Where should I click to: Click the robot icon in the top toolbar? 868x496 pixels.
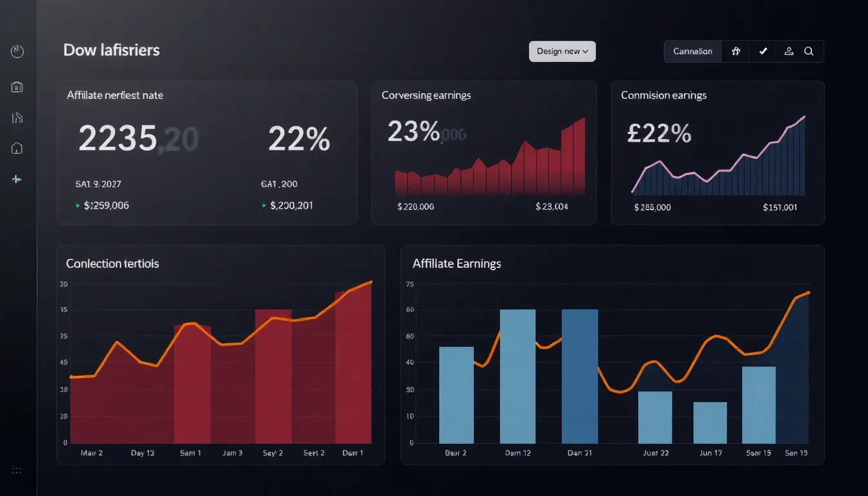[x=736, y=51]
